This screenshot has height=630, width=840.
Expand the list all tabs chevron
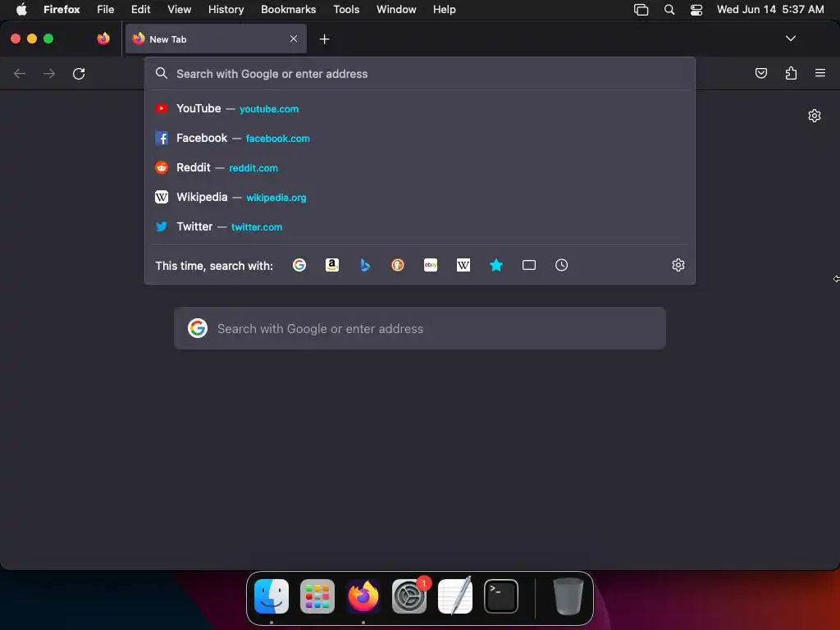coord(790,39)
